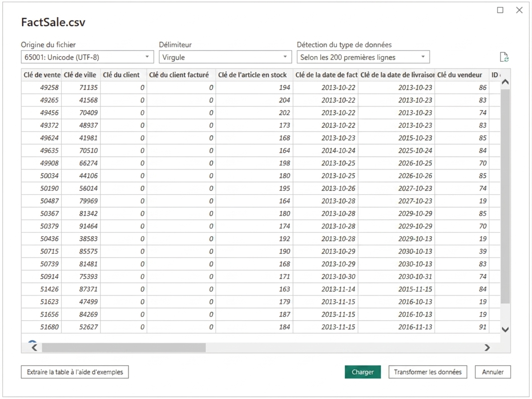Click the Charger button
The image size is (532, 399).
click(363, 372)
